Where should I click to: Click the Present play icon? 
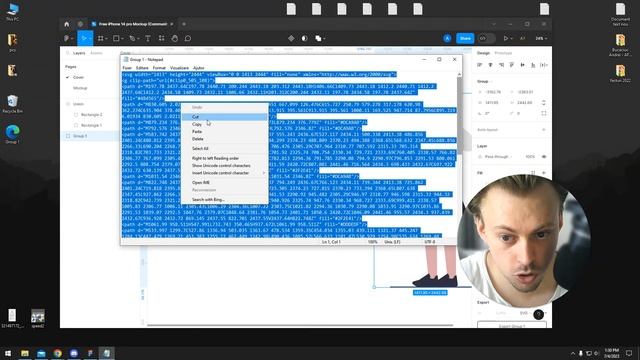pyautogui.click(x=506, y=38)
